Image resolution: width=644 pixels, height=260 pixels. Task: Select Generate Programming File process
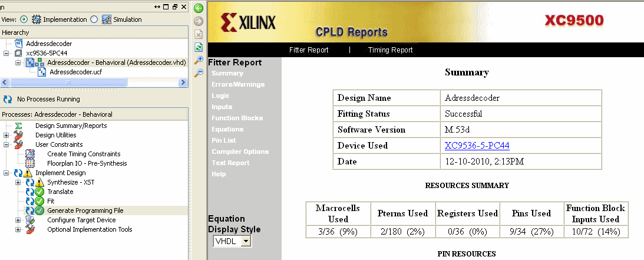pyautogui.click(x=85, y=210)
